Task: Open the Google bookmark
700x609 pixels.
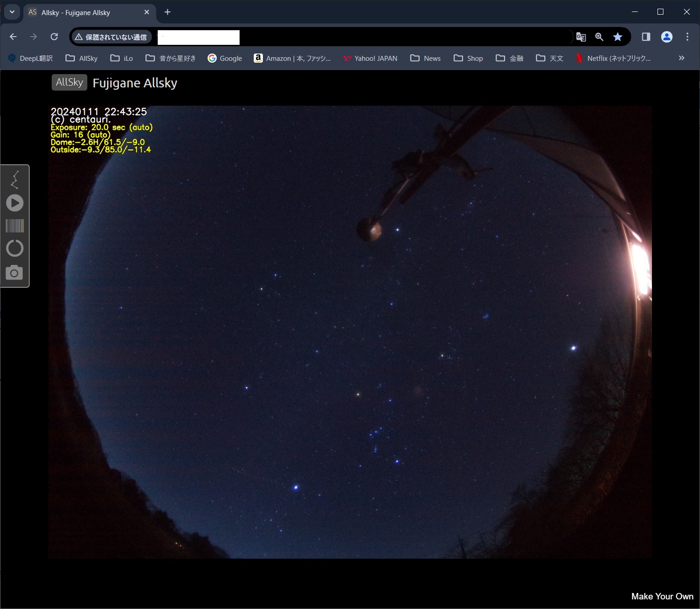Action: pos(224,58)
